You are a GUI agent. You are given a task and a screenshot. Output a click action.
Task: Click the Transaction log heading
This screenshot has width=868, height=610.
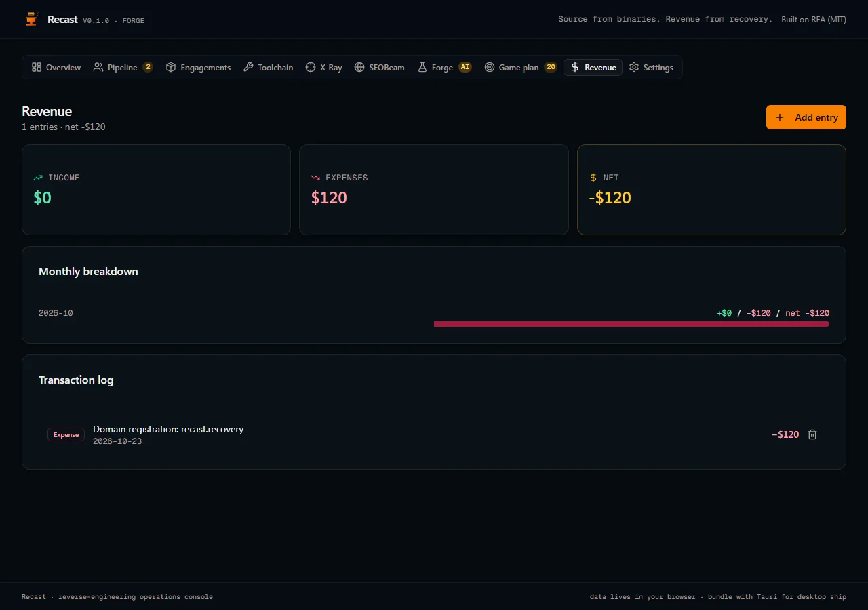coord(76,380)
